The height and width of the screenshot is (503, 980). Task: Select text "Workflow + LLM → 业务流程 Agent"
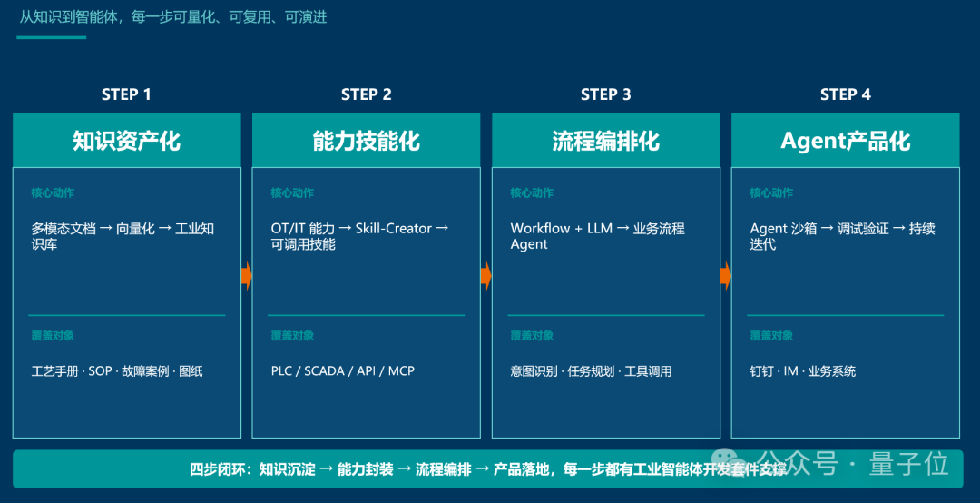click(x=597, y=236)
